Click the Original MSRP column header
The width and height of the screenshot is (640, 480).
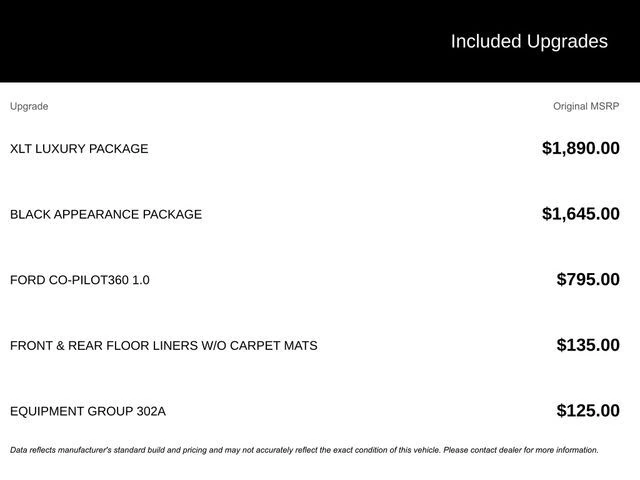[x=586, y=106]
